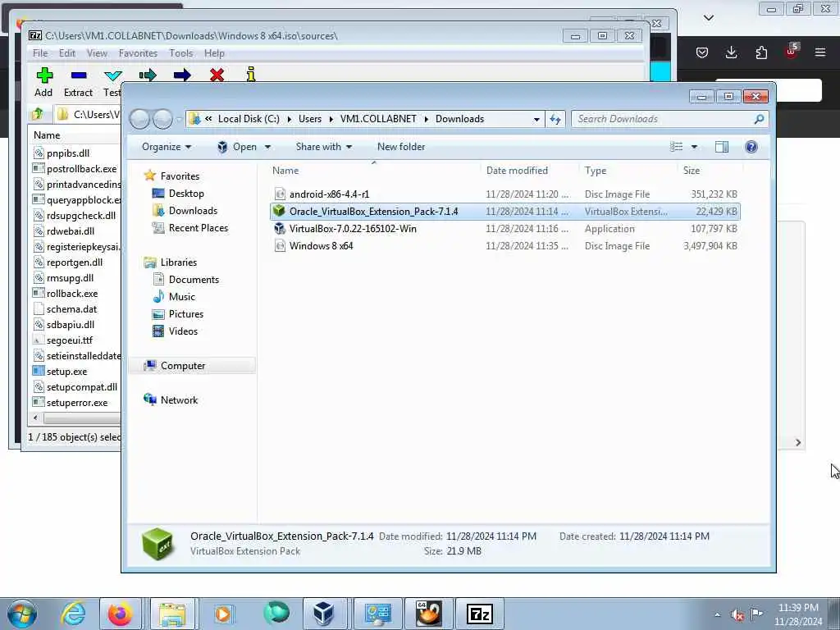Screen dimensions: 840x630
Task: Select Downloads under Favorites
Action: tap(193, 211)
